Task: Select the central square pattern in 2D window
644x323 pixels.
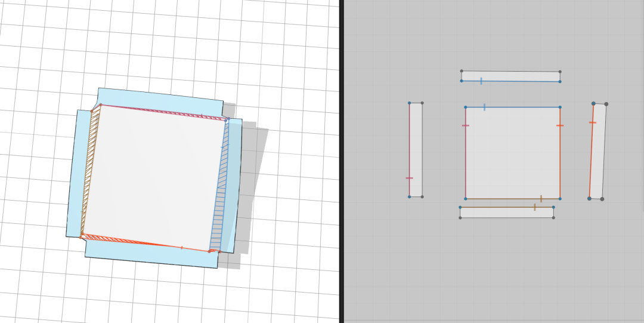Action: point(513,153)
